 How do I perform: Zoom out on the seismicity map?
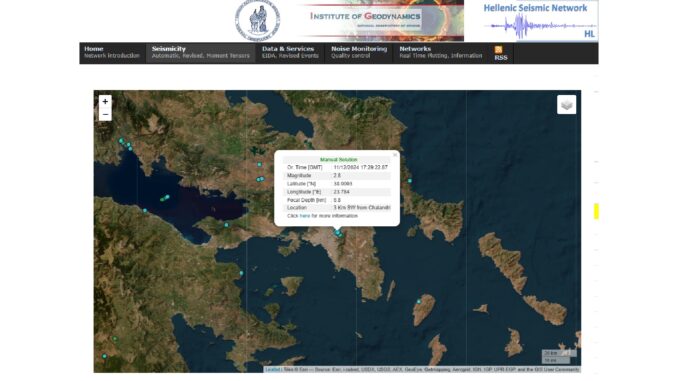(105, 114)
